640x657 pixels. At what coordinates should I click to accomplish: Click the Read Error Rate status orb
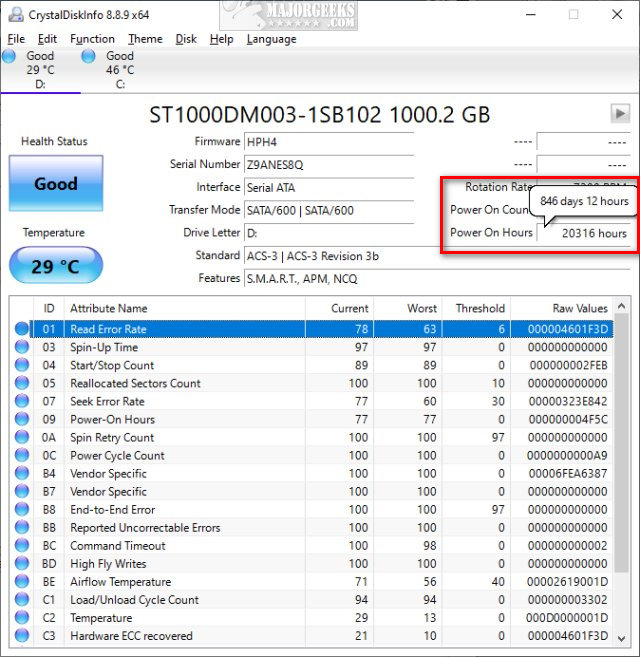point(22,329)
